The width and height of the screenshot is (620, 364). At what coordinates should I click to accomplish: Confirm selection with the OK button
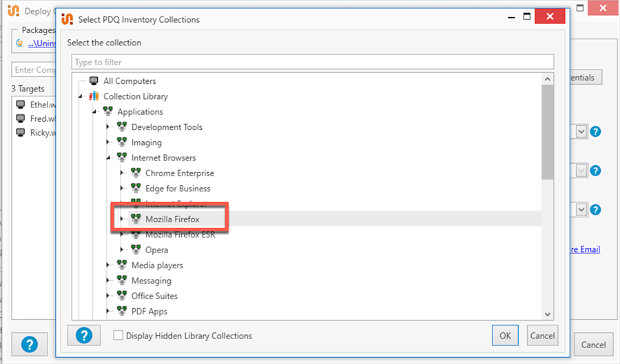click(505, 335)
